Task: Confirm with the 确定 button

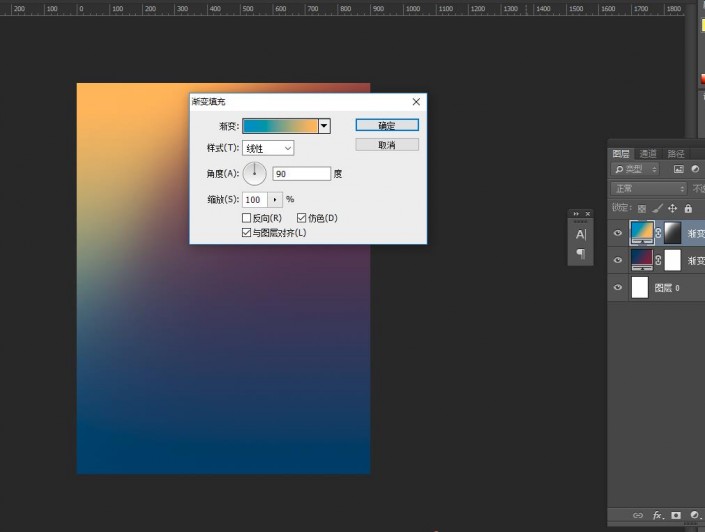Action: pyautogui.click(x=387, y=125)
